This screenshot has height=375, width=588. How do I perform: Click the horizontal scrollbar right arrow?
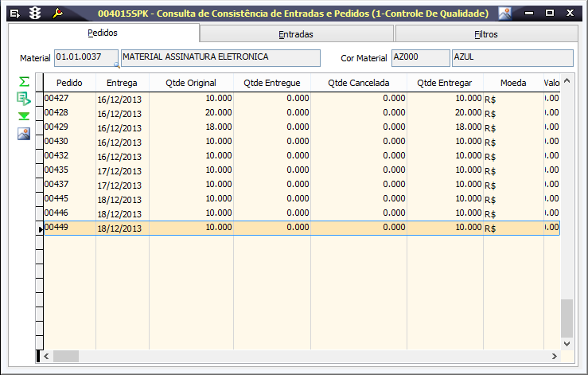point(555,356)
